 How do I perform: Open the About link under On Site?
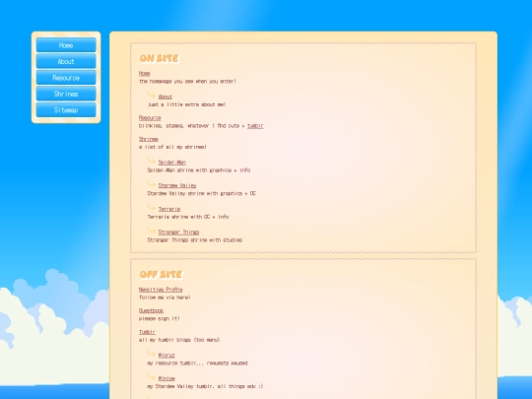166,97
